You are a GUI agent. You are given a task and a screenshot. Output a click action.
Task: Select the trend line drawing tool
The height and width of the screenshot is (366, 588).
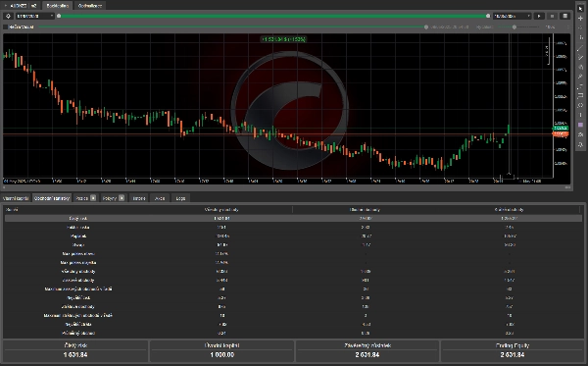click(580, 47)
